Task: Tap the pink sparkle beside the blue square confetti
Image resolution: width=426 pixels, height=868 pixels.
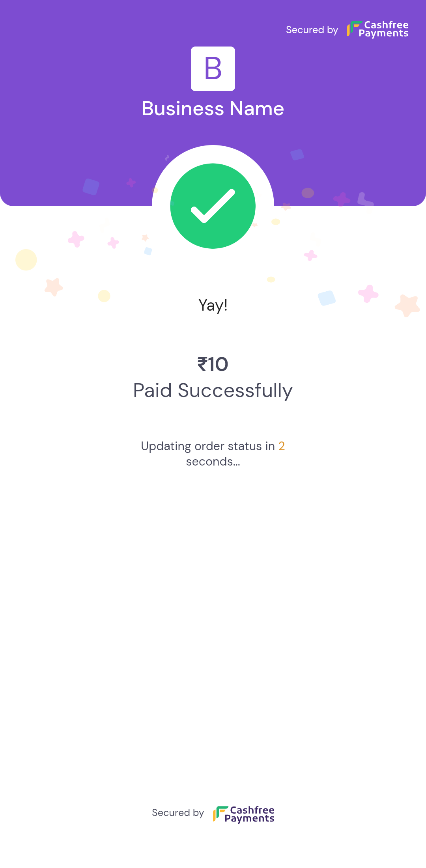Action: click(368, 294)
